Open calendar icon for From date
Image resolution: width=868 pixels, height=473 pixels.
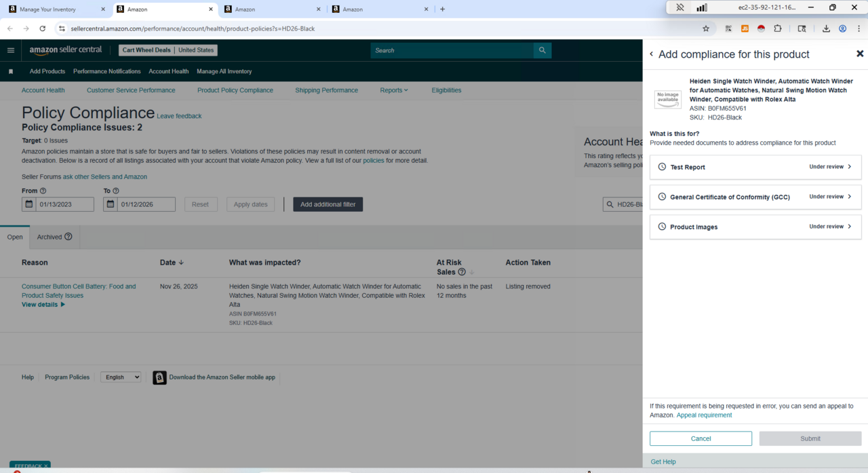point(29,204)
